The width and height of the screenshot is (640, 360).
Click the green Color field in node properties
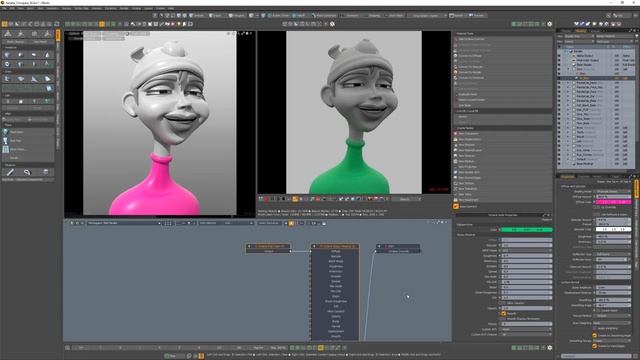[526, 230]
